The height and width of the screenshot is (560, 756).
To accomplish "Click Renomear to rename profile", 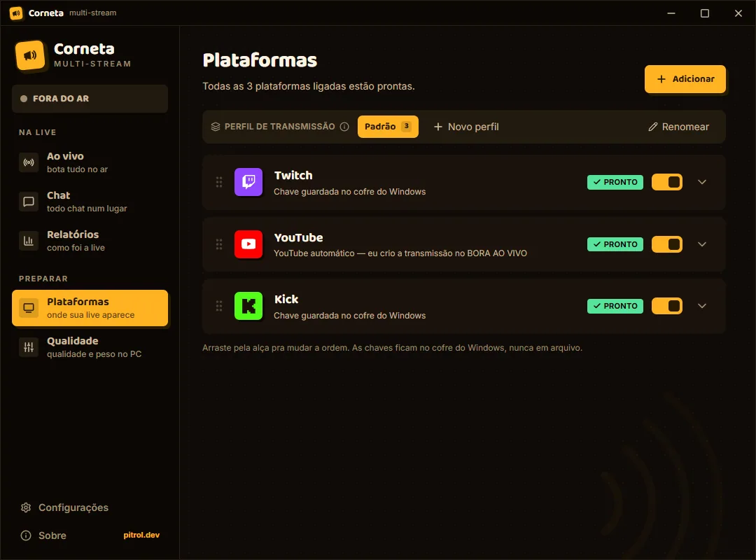I will click(678, 127).
